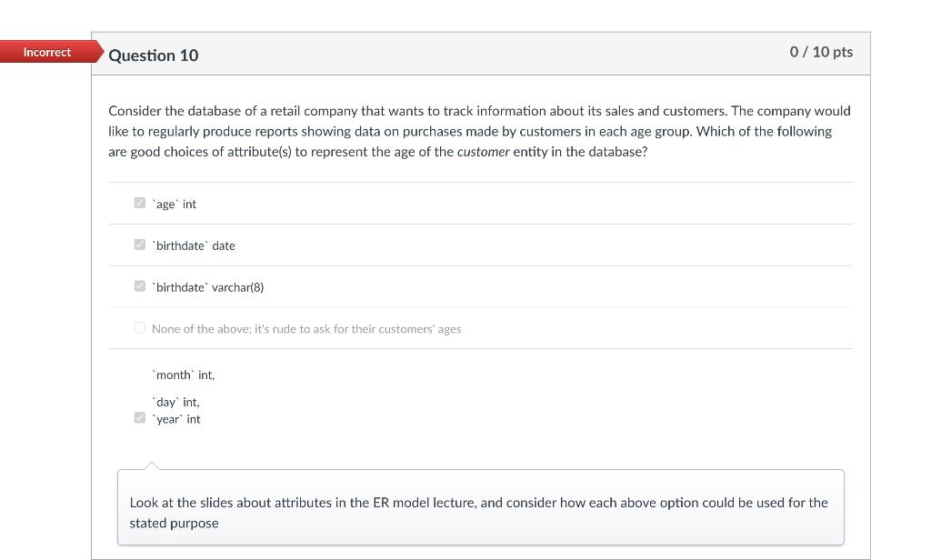Viewport: 931px width, 560px height.
Task: Select the `birthdate` varchar(8) answer text
Action: pyautogui.click(x=208, y=288)
